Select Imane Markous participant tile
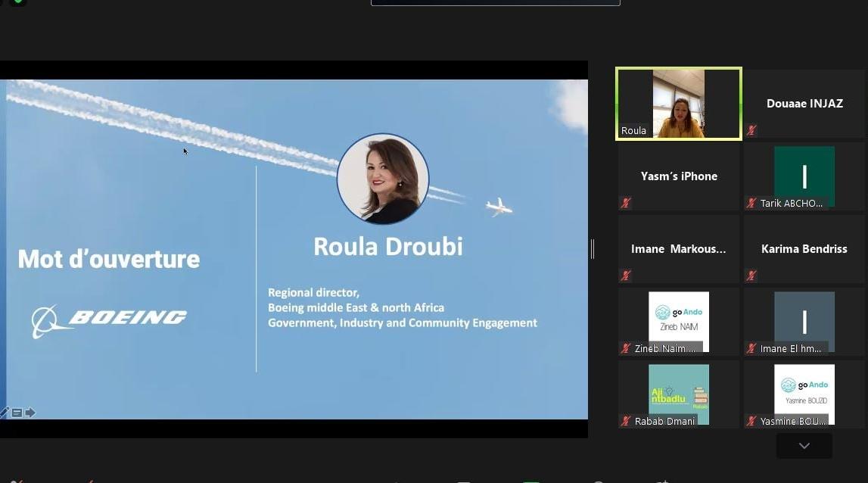The width and height of the screenshot is (868, 483). point(679,249)
